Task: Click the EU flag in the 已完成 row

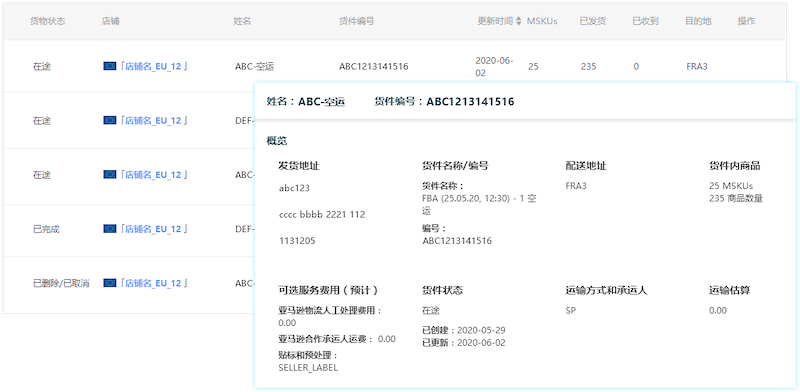Action: 109,229
